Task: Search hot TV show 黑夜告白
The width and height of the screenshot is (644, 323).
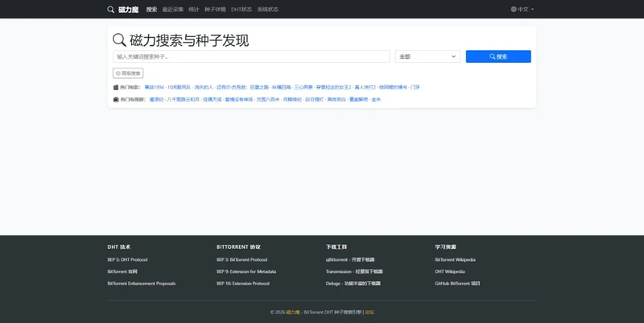Action: (336, 99)
